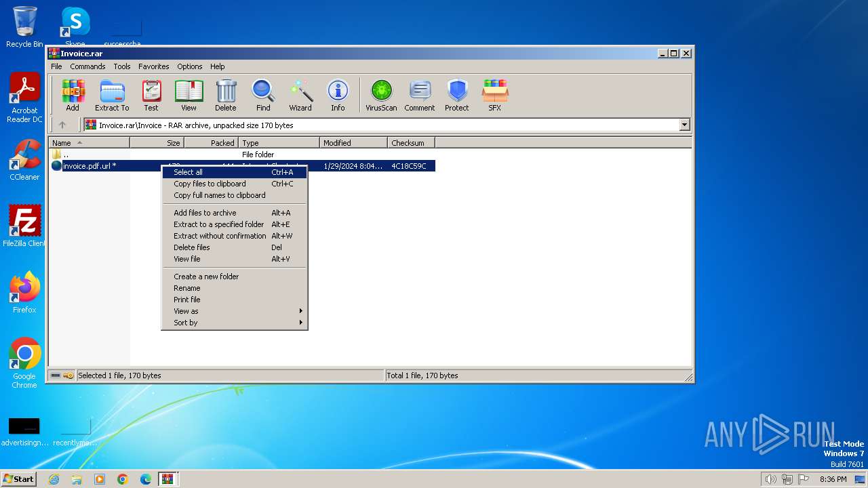Open the Recycle Bin desktop icon

24,27
